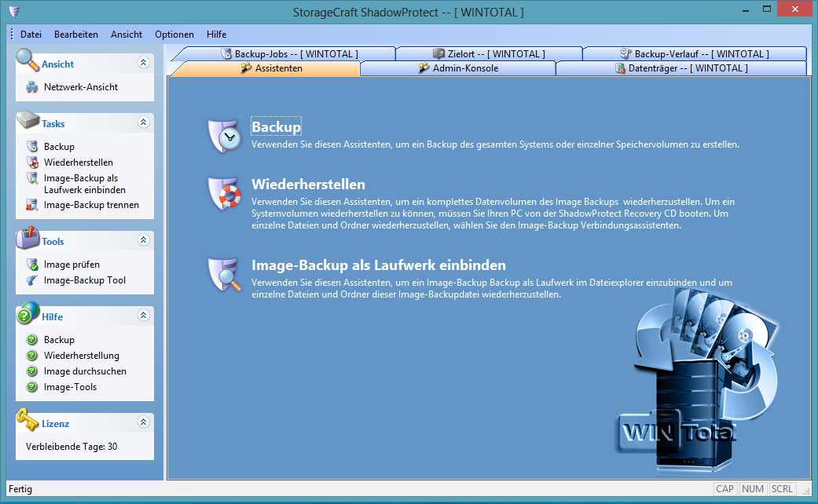The width and height of the screenshot is (818, 504).
Task: Click the CAP status bar indicator
Action: point(724,489)
